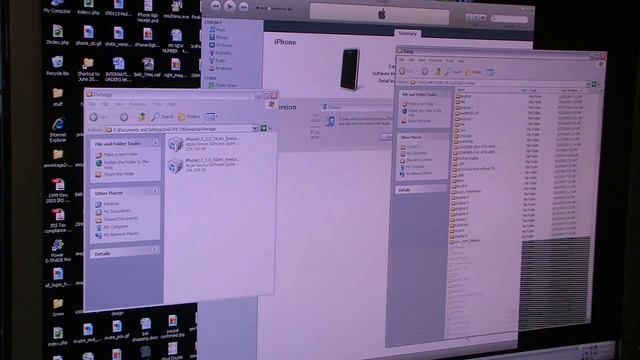Select the iTunes Summary tab
Image resolution: width=640 pixels, height=360 pixels.
coord(407,33)
